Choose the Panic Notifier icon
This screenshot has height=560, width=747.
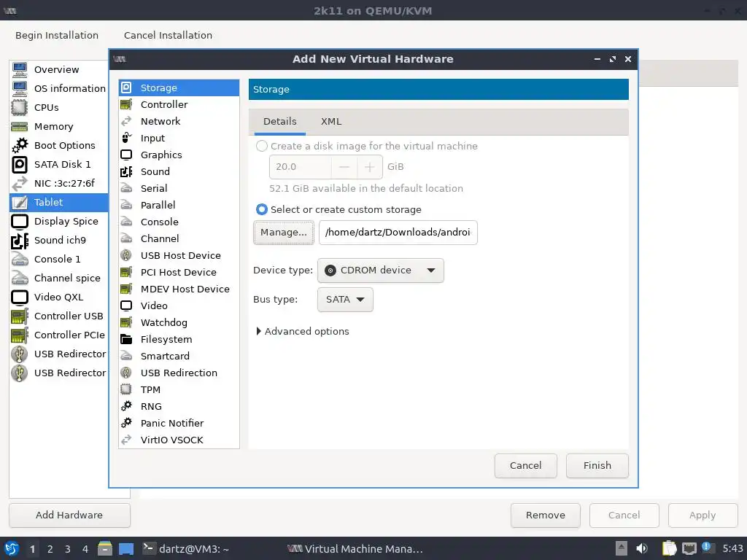[126, 423]
